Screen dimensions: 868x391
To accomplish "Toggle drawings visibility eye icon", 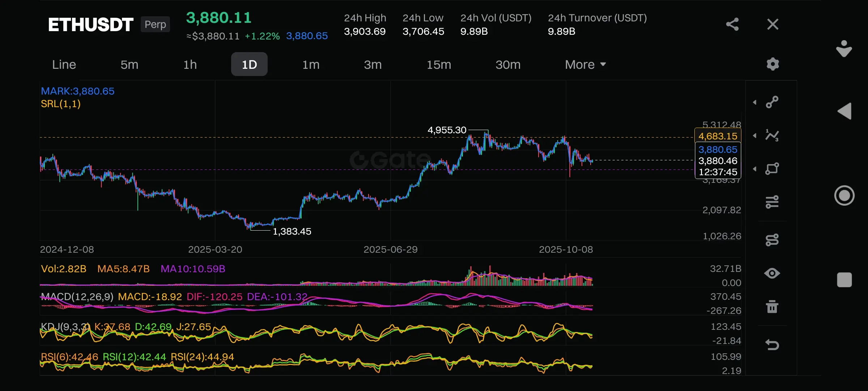I will pyautogui.click(x=772, y=273).
